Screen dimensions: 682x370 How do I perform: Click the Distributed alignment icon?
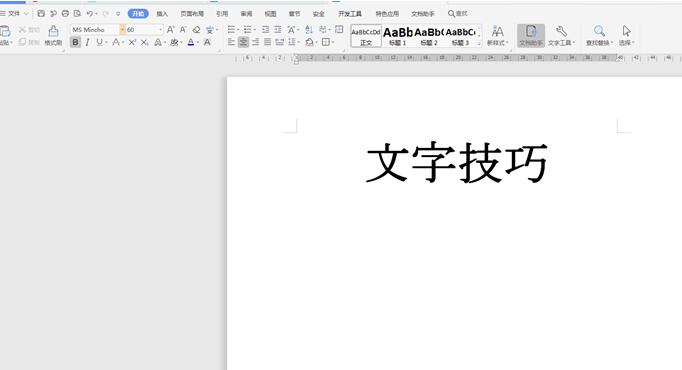tap(280, 42)
